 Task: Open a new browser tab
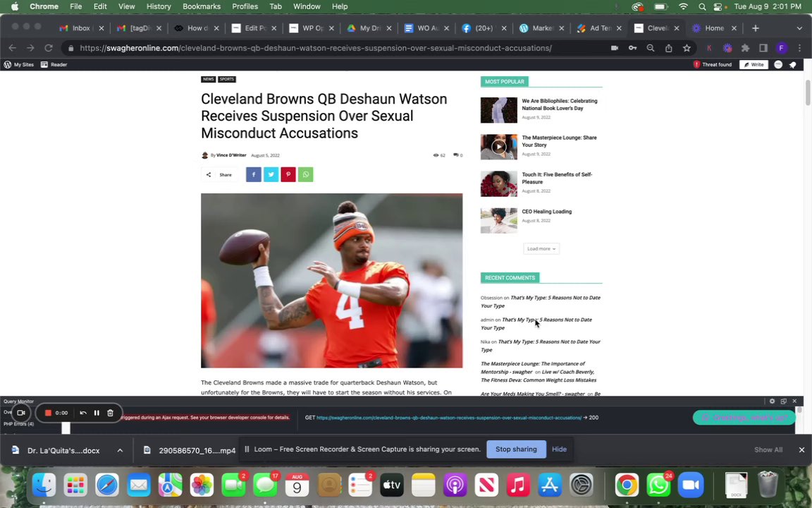pyautogui.click(x=756, y=28)
